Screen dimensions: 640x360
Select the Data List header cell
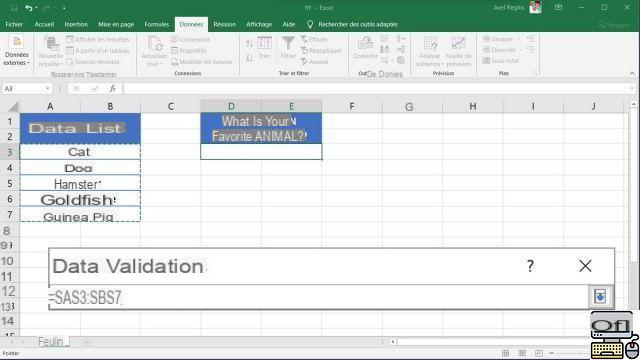(x=80, y=129)
